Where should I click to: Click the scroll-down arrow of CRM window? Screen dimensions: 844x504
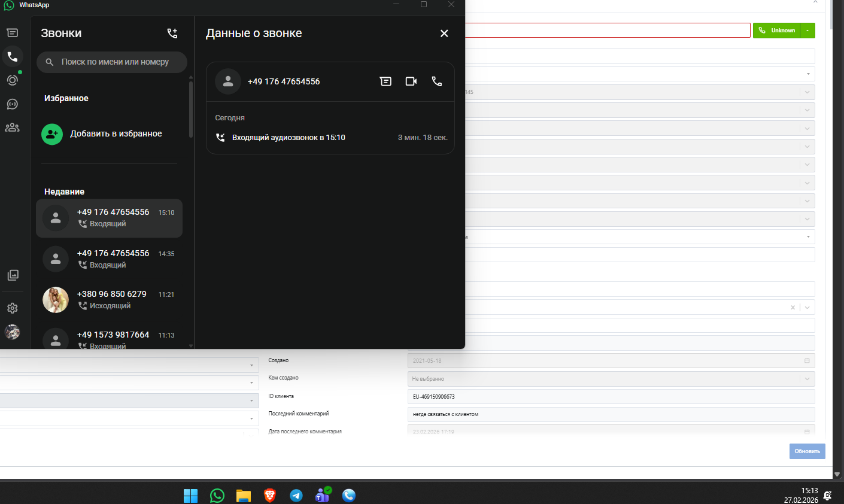[x=837, y=475]
